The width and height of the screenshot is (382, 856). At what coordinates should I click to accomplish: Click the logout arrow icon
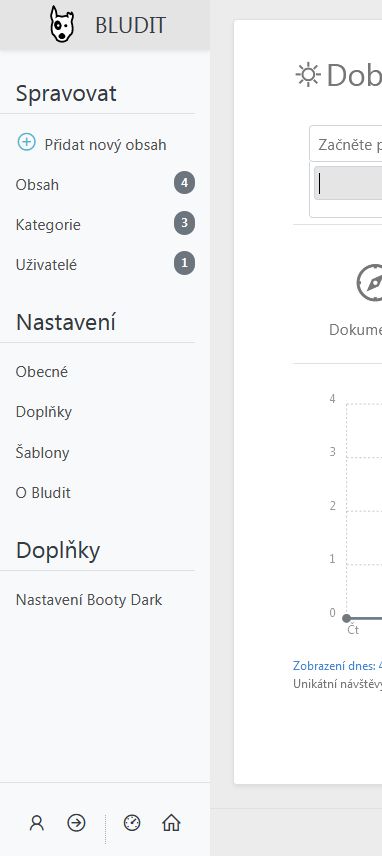(76, 823)
